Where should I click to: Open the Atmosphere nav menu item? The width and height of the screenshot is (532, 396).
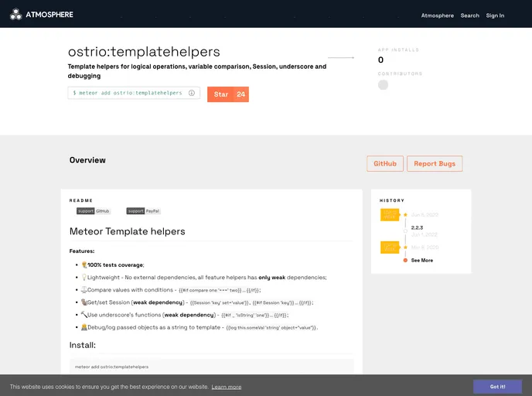pyautogui.click(x=438, y=15)
